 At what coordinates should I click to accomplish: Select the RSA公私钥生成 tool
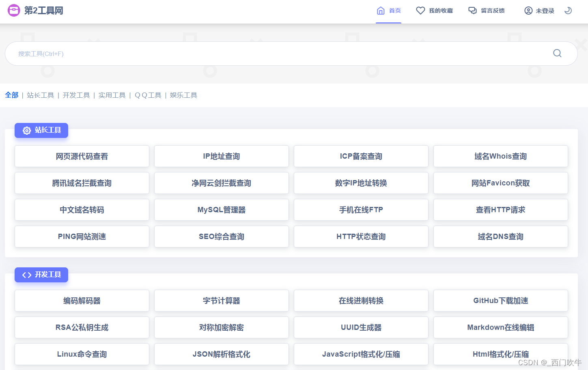pyautogui.click(x=82, y=327)
